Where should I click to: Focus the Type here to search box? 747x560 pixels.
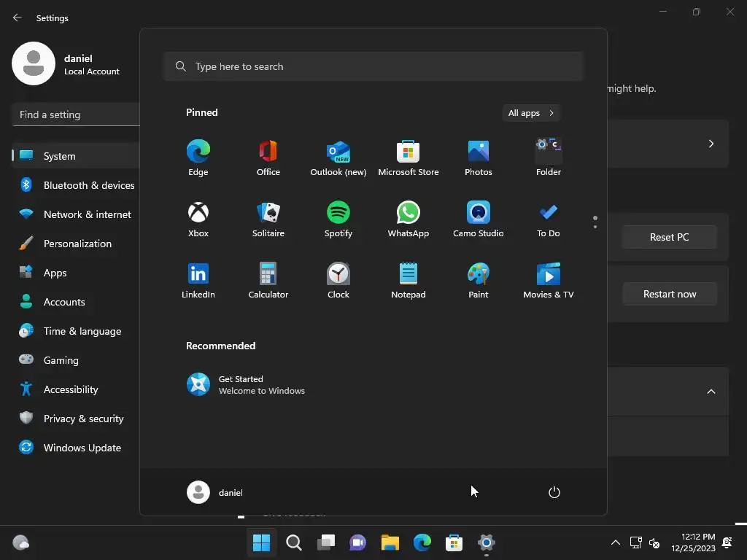click(x=373, y=66)
